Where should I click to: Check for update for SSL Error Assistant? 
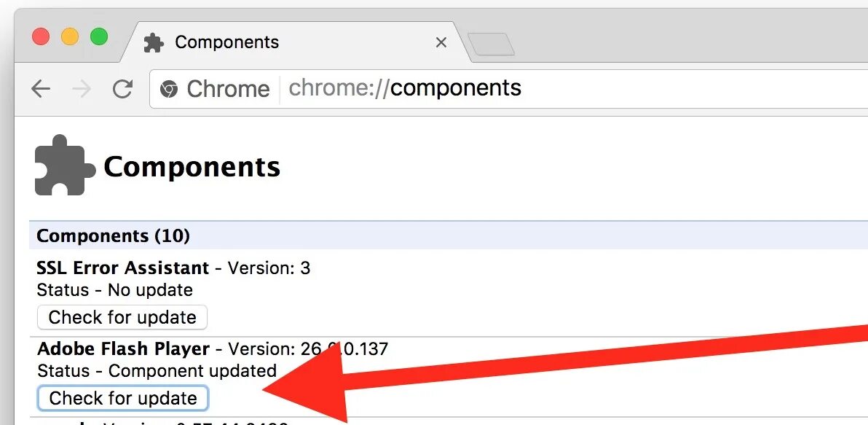122,317
